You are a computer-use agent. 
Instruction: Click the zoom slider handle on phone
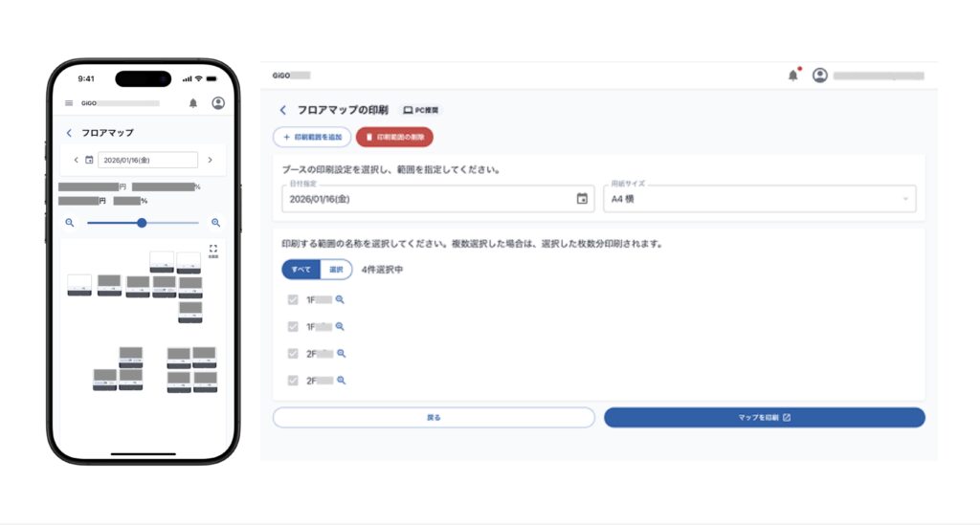point(142,223)
